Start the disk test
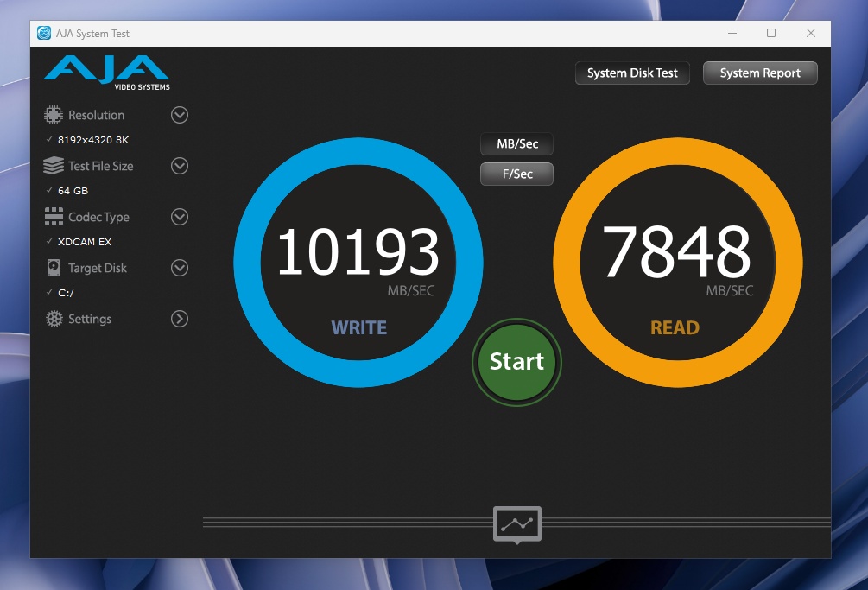 click(x=516, y=362)
